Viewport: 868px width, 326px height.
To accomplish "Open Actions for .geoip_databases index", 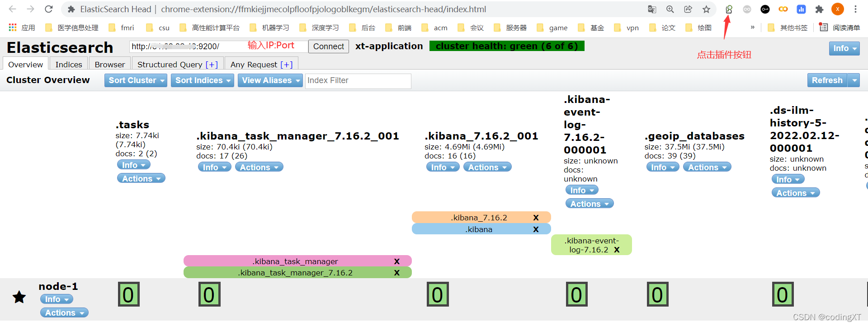I will [707, 168].
